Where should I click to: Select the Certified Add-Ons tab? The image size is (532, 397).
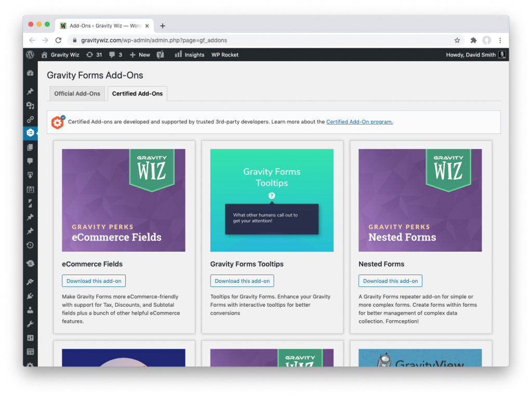137,93
